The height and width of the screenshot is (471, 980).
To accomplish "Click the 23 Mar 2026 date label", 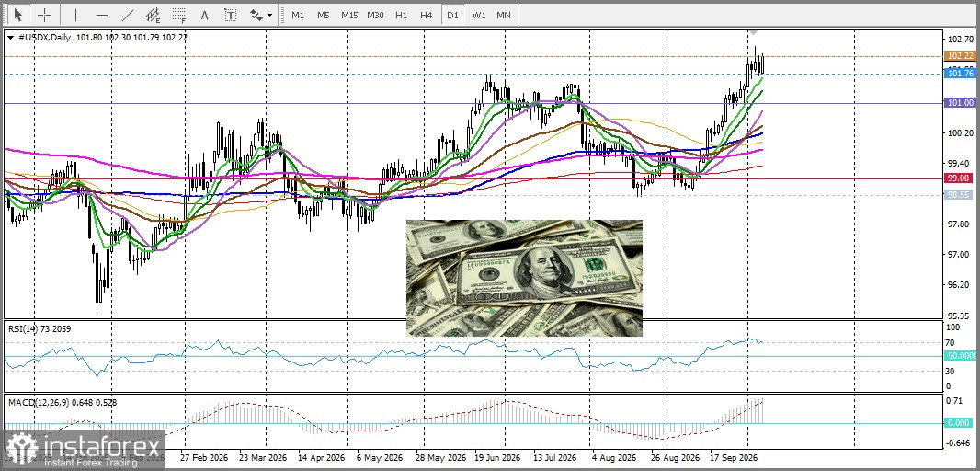I will tap(263, 457).
